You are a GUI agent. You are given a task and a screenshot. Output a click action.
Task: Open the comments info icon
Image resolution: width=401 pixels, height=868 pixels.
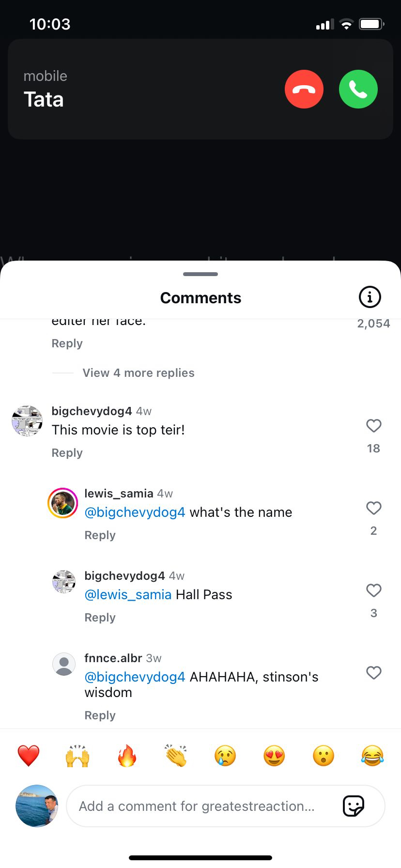click(370, 297)
